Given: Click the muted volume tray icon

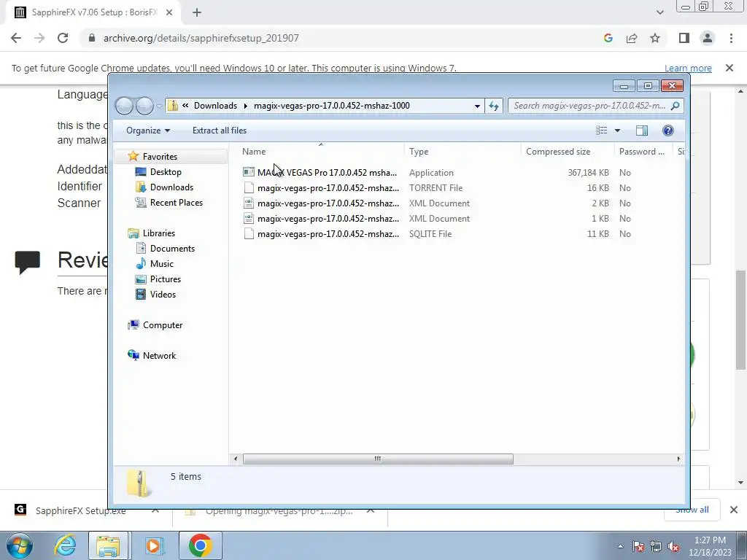Looking at the screenshot, I should click(673, 547).
